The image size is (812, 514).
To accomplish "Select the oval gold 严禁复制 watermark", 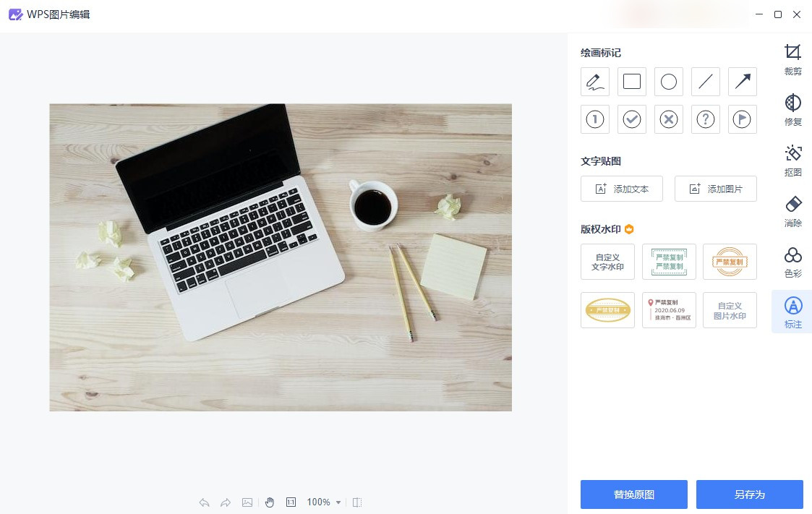I will (607, 310).
